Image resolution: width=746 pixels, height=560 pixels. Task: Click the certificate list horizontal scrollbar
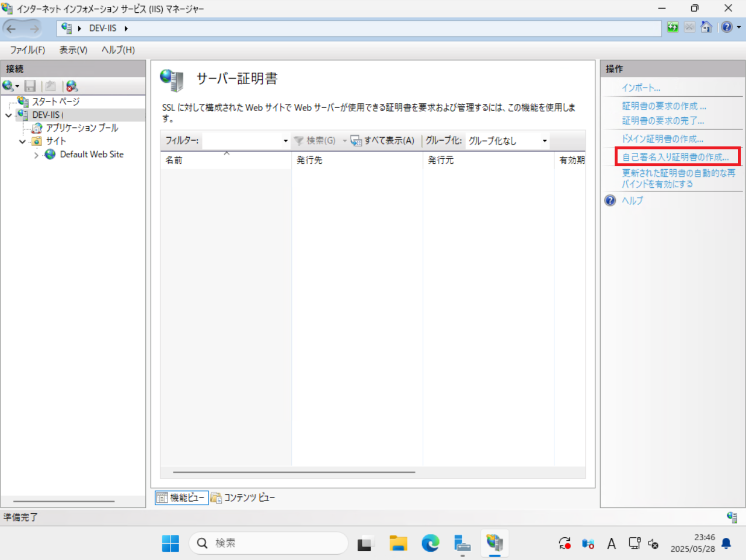pos(294,472)
